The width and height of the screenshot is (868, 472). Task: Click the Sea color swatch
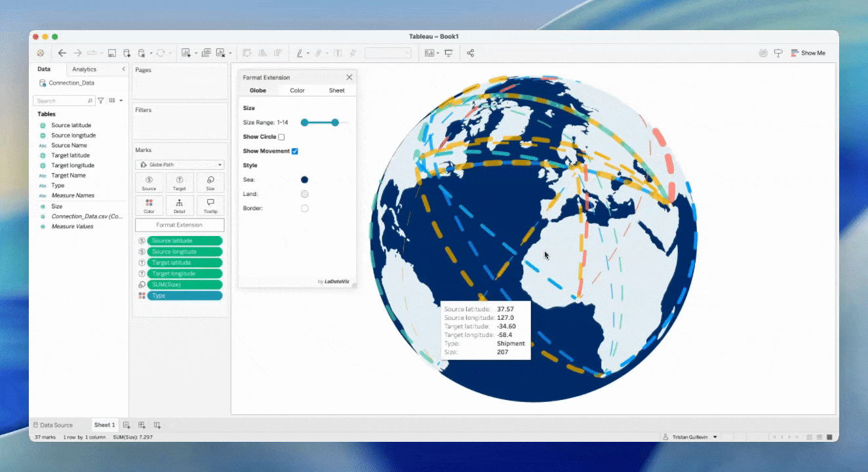304,180
